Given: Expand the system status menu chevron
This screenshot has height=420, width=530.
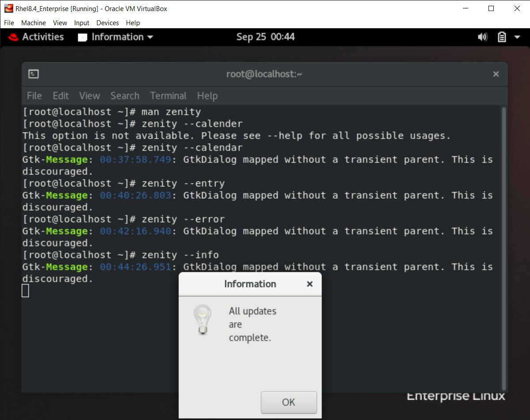Looking at the screenshot, I should pyautogui.click(x=517, y=37).
